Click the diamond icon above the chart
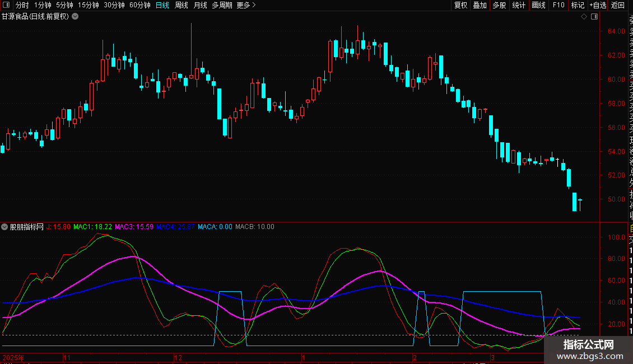This screenshot has height=364, width=633. (x=584, y=17)
